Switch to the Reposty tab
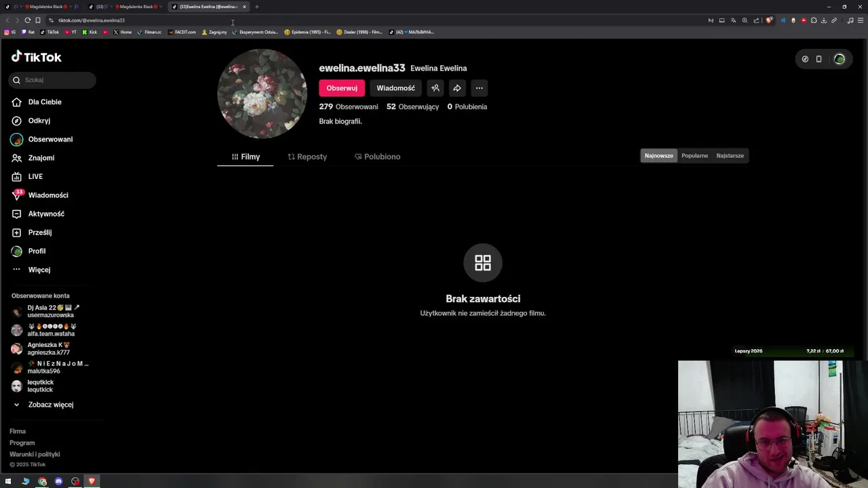The width and height of the screenshot is (868, 488). 307,157
